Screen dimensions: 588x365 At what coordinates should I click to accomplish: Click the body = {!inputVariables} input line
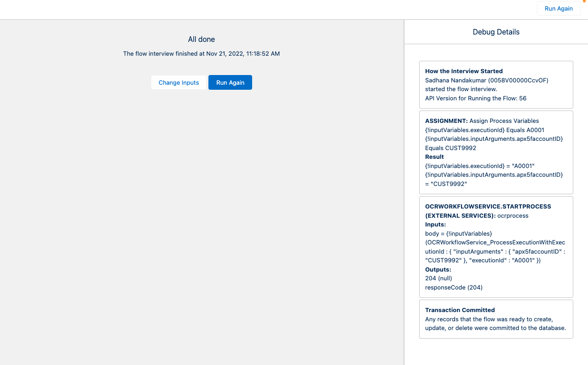point(458,234)
